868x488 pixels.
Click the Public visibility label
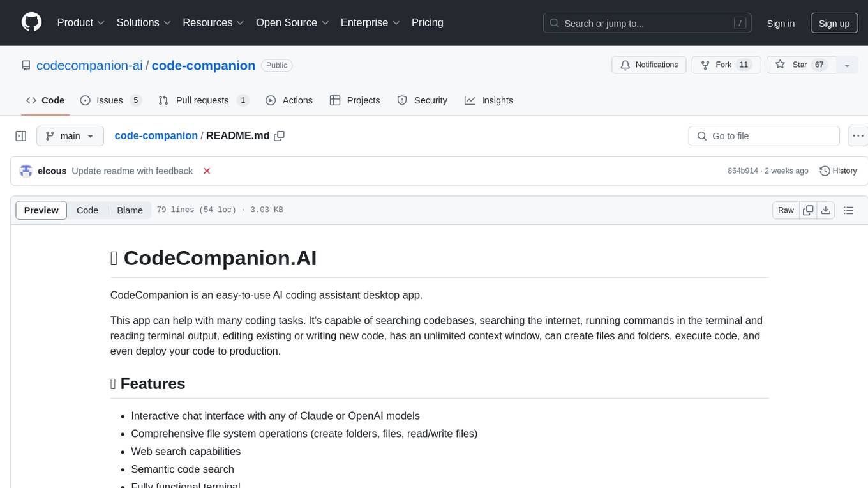tap(276, 65)
